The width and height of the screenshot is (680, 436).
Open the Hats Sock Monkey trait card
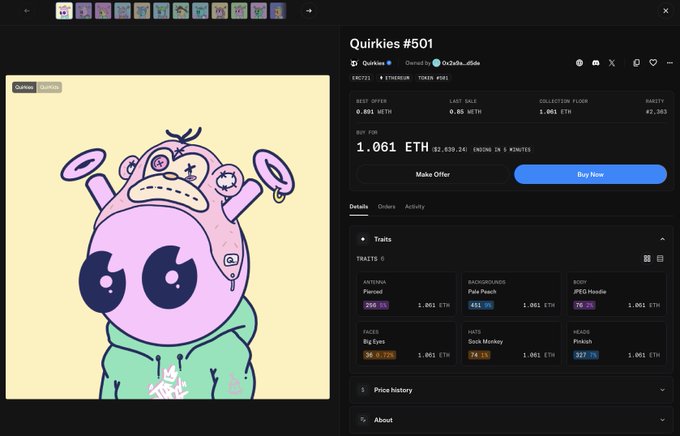(511, 344)
